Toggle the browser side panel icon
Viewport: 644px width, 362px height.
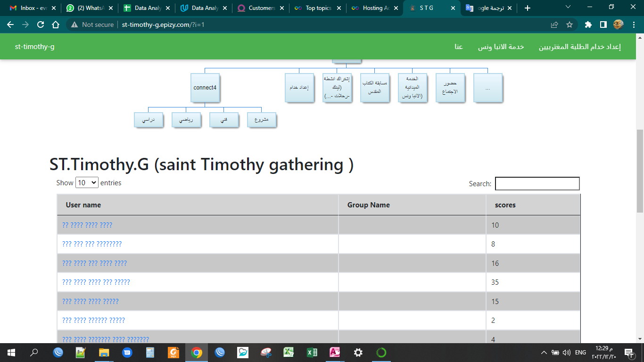point(603,25)
